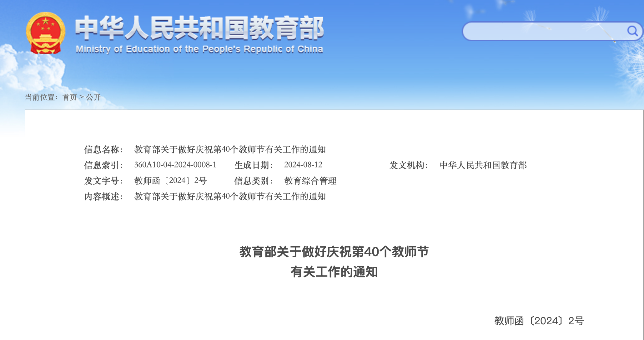The width and height of the screenshot is (644, 340).
Task: Click the magnifying glass search icon
Action: pyautogui.click(x=632, y=31)
